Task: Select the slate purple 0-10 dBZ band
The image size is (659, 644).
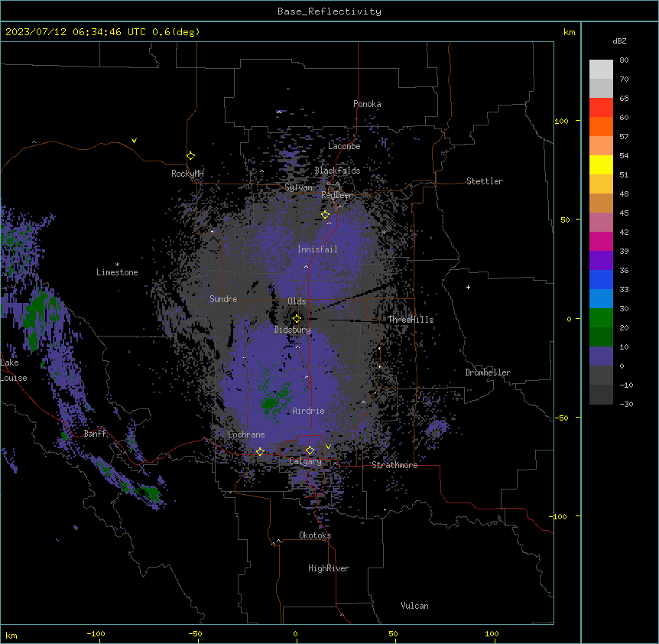Action: [601, 356]
